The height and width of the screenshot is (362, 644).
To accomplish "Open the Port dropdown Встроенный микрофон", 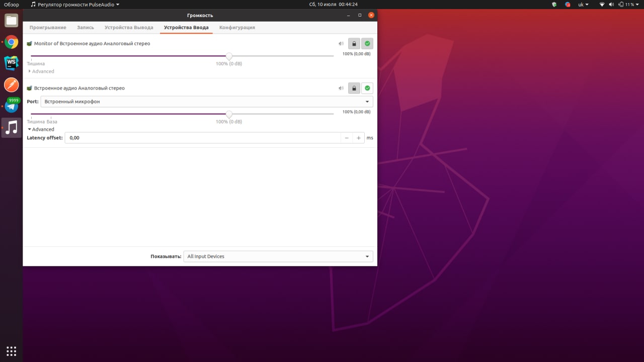I will pos(207,102).
